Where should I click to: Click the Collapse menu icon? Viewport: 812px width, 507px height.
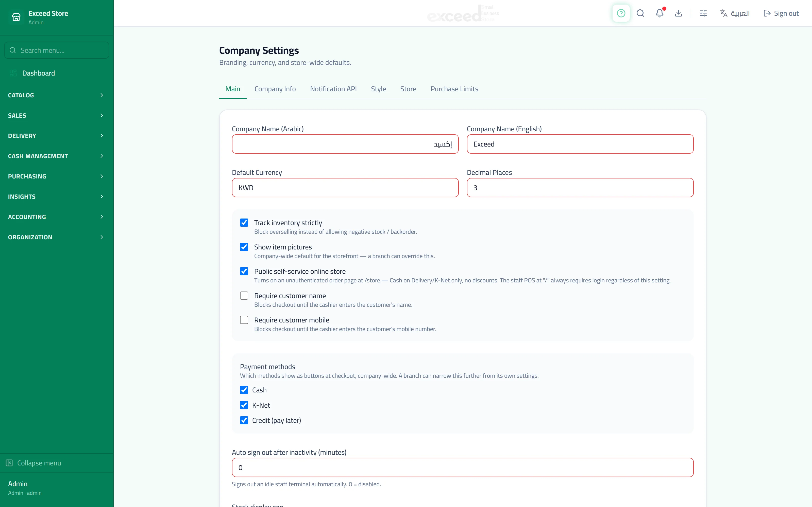[9, 463]
